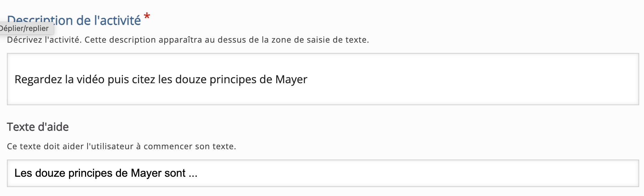Viewport: 644px width, 196px height.
Task: Click the word "vidéo" in the description
Action: 90,79
